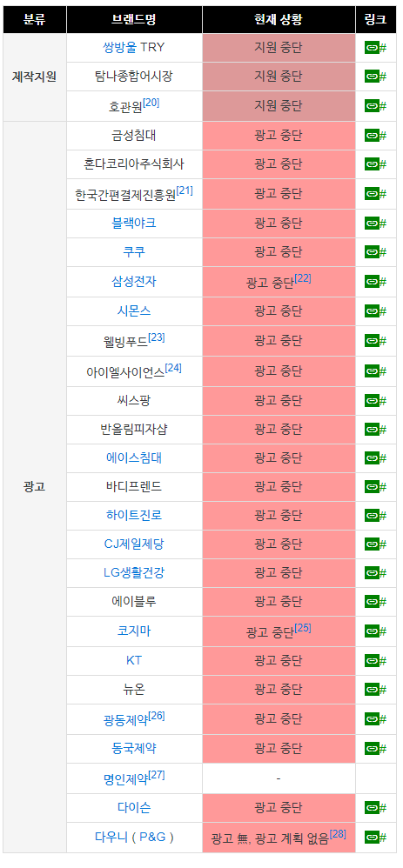Click the LG생활건강 brand link

tap(133, 573)
